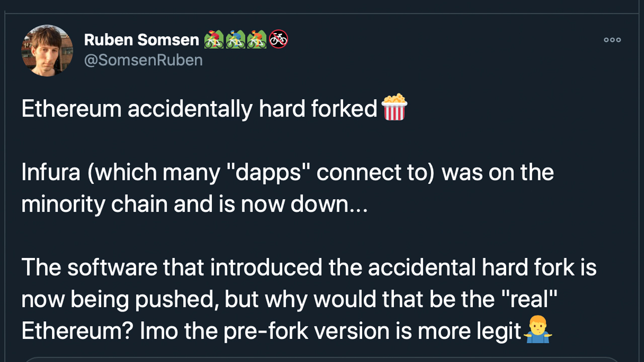Click the word 'legit' in the tweet
The image size is (644, 362).
click(x=496, y=331)
